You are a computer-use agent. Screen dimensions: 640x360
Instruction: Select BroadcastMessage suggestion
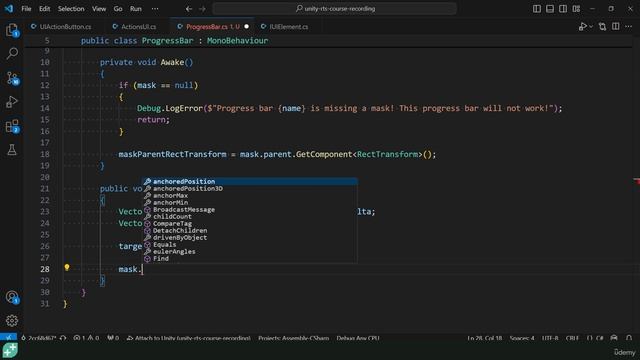(249, 209)
